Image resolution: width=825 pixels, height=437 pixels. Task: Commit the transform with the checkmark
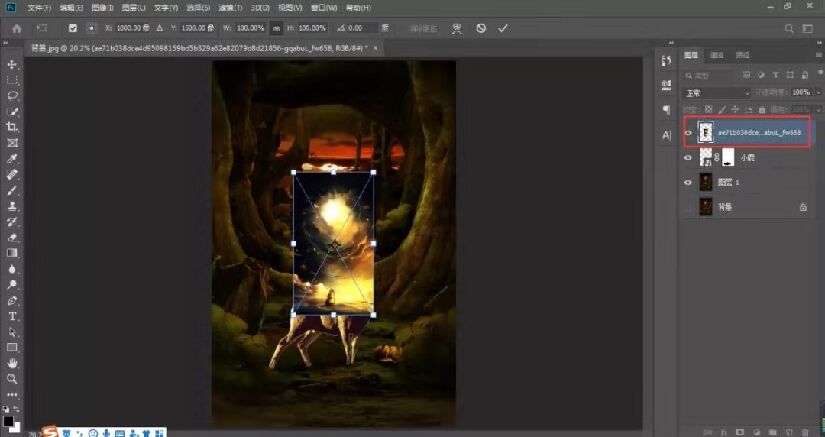(502, 28)
